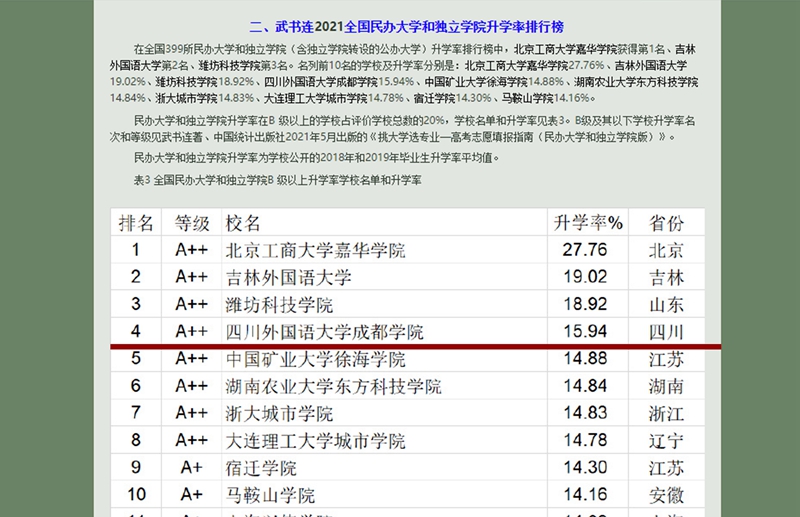800x517 pixels.
Task: Select the 省份 column header
Action: pyautogui.click(x=666, y=222)
